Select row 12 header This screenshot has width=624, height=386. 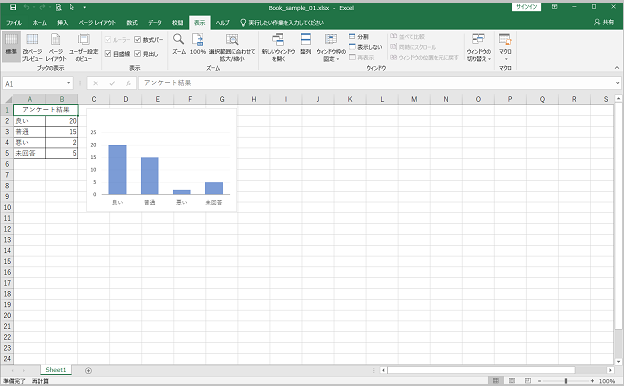[7, 229]
